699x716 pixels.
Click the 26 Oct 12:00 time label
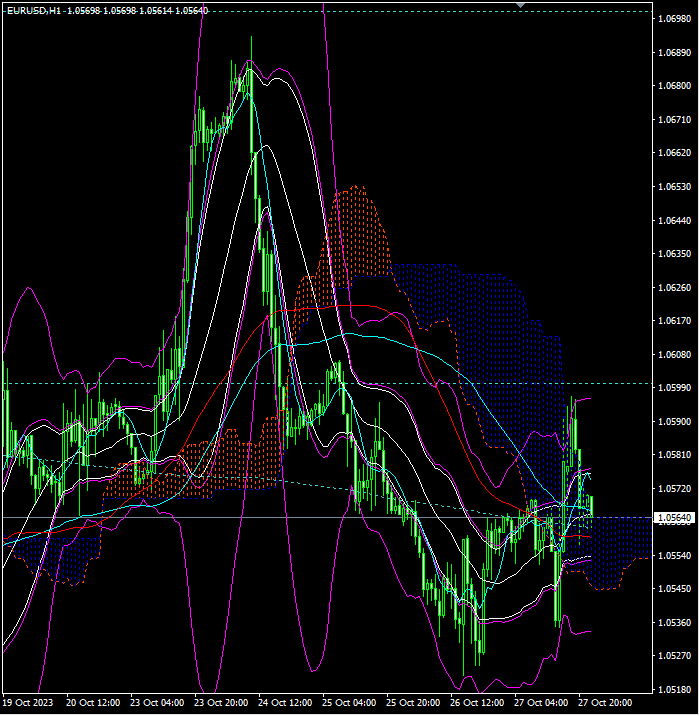478,703
